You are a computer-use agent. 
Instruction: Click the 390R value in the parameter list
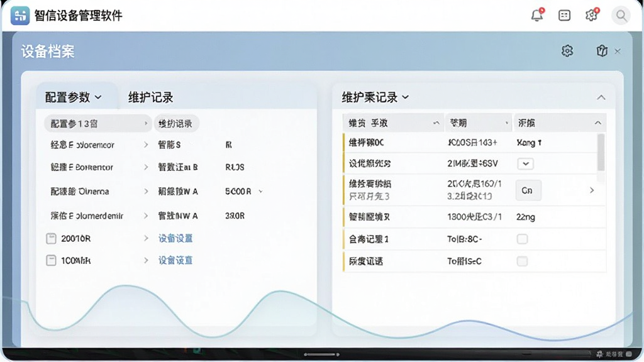pos(235,216)
